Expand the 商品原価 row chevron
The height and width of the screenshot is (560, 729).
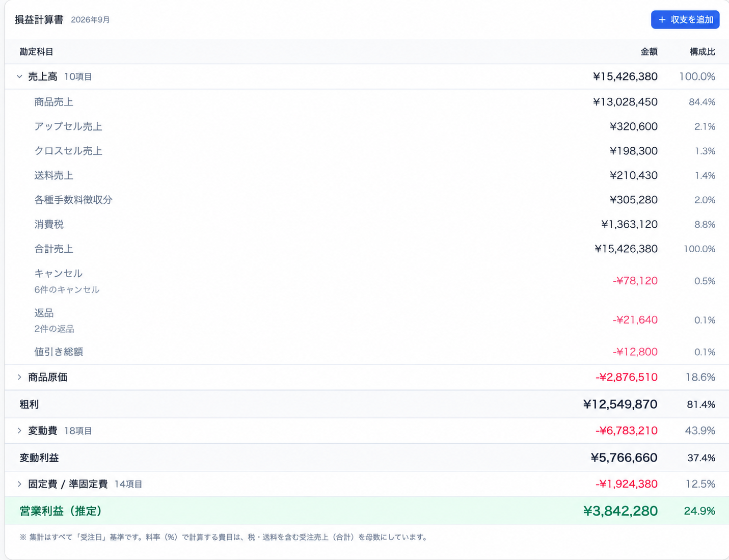pyautogui.click(x=19, y=377)
